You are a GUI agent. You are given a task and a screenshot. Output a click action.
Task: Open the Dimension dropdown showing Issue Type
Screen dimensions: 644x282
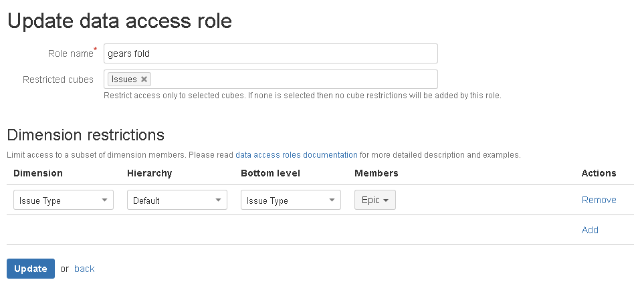(64, 200)
